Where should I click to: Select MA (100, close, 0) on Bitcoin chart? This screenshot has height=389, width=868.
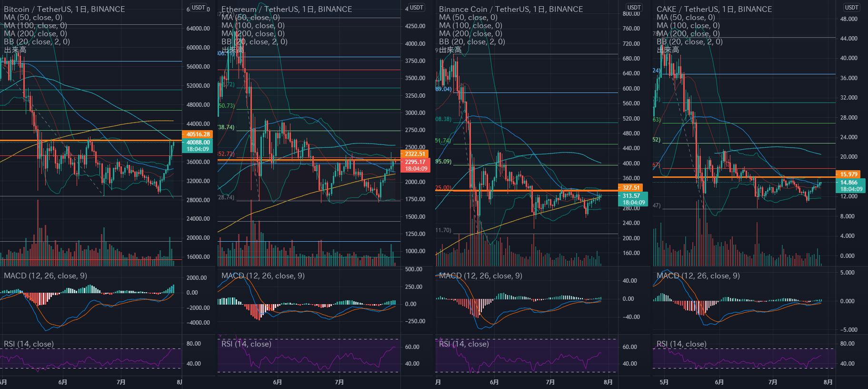(35, 25)
